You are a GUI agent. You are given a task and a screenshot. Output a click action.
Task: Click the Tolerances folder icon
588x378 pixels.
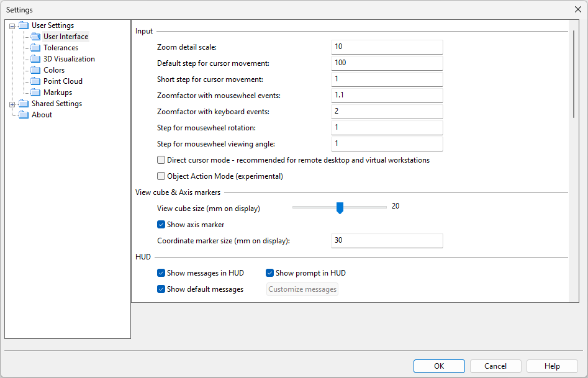[x=35, y=48]
